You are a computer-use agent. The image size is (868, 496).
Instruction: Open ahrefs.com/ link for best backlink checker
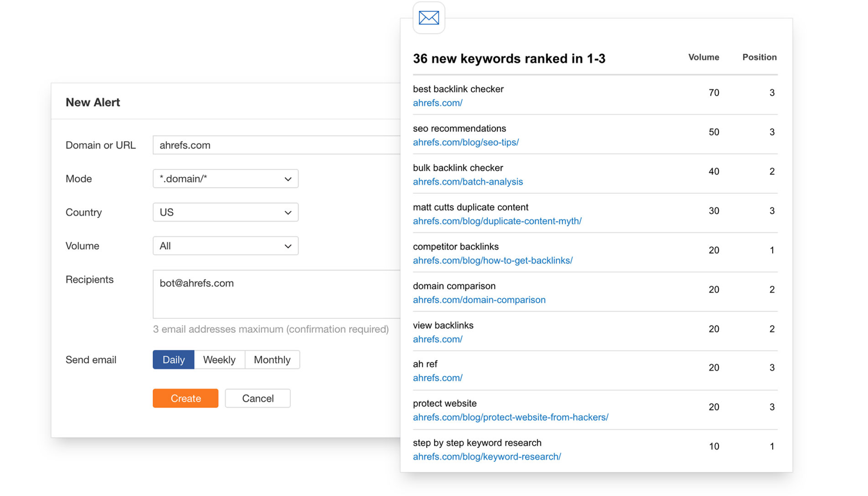click(438, 102)
